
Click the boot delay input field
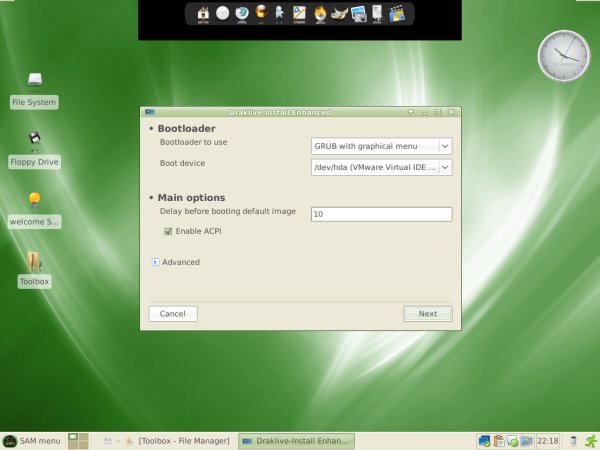click(x=382, y=214)
